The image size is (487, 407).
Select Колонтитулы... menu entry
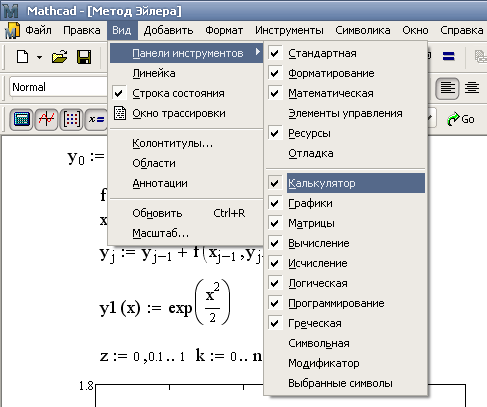pyautogui.click(x=186, y=143)
